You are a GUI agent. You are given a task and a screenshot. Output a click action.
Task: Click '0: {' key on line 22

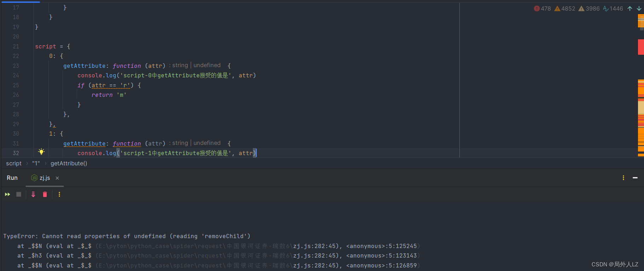[56, 56]
